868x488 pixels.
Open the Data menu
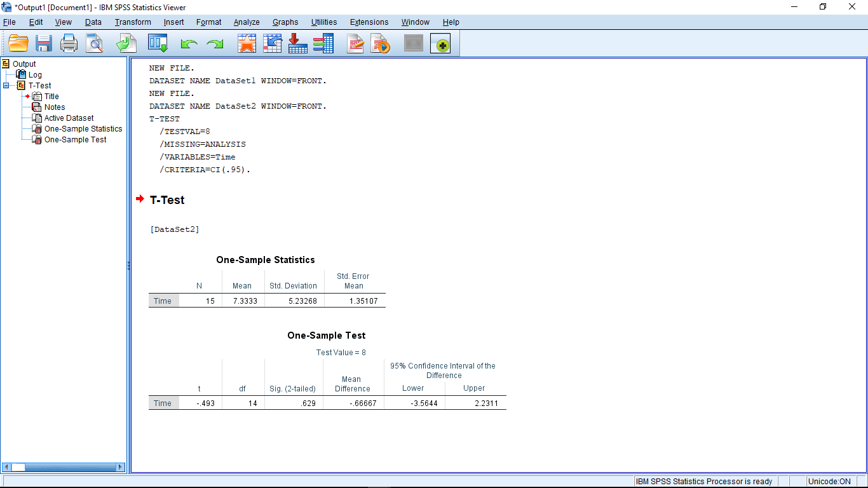point(93,22)
